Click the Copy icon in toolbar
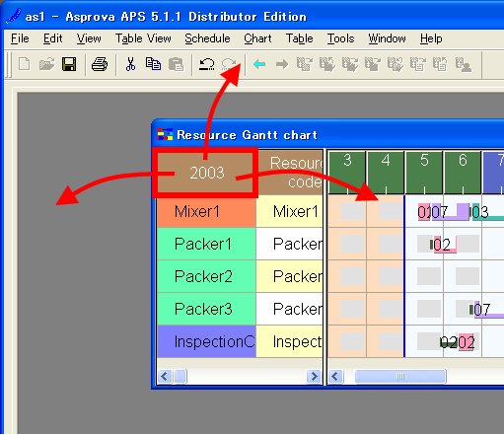 click(153, 64)
